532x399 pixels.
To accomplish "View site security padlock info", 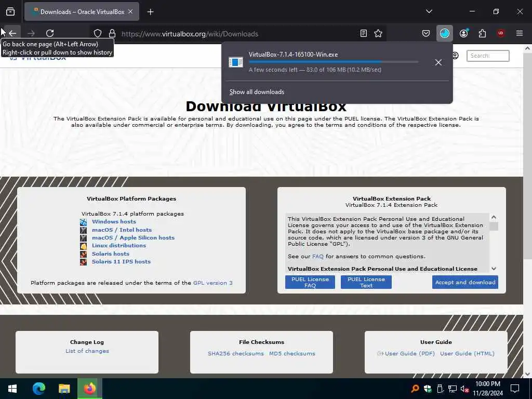I will [x=112, y=33].
